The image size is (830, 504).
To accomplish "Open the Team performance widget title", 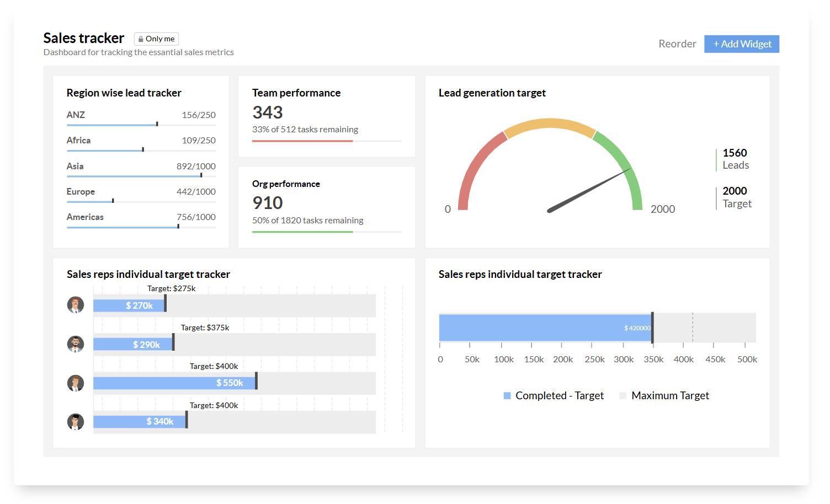I will pyautogui.click(x=296, y=93).
